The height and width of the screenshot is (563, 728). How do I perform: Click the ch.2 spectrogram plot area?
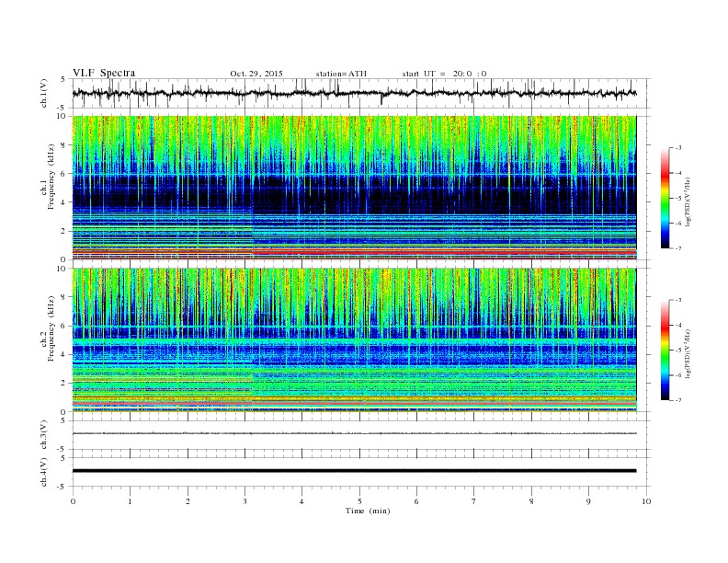point(354,340)
